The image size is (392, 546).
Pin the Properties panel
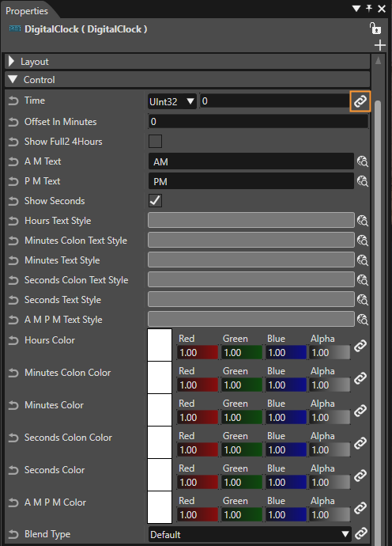point(369,9)
